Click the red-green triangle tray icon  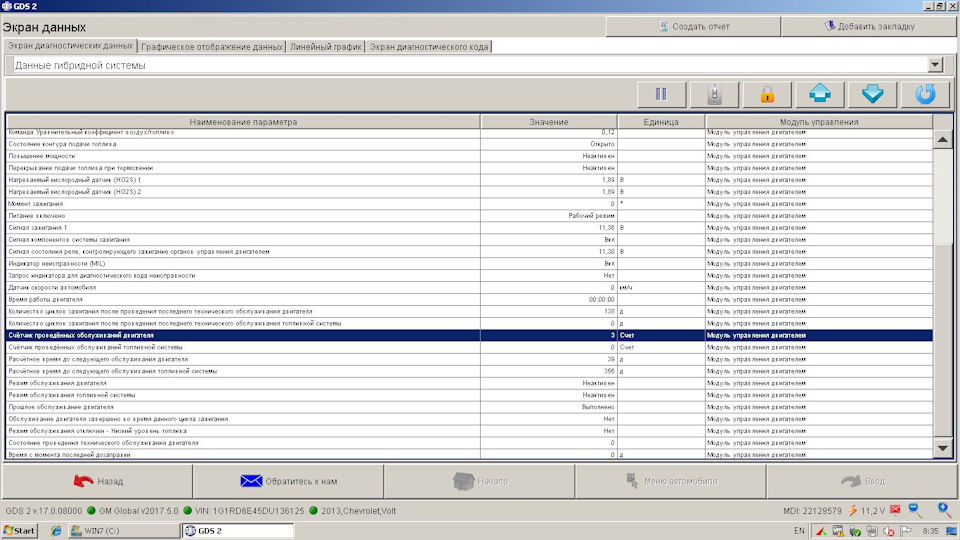(821, 531)
